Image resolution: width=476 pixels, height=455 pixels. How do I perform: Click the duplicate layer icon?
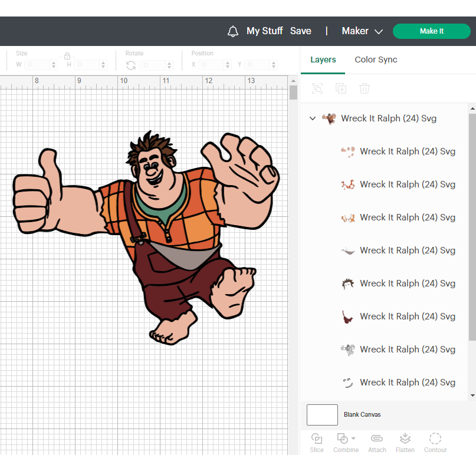[x=340, y=88]
